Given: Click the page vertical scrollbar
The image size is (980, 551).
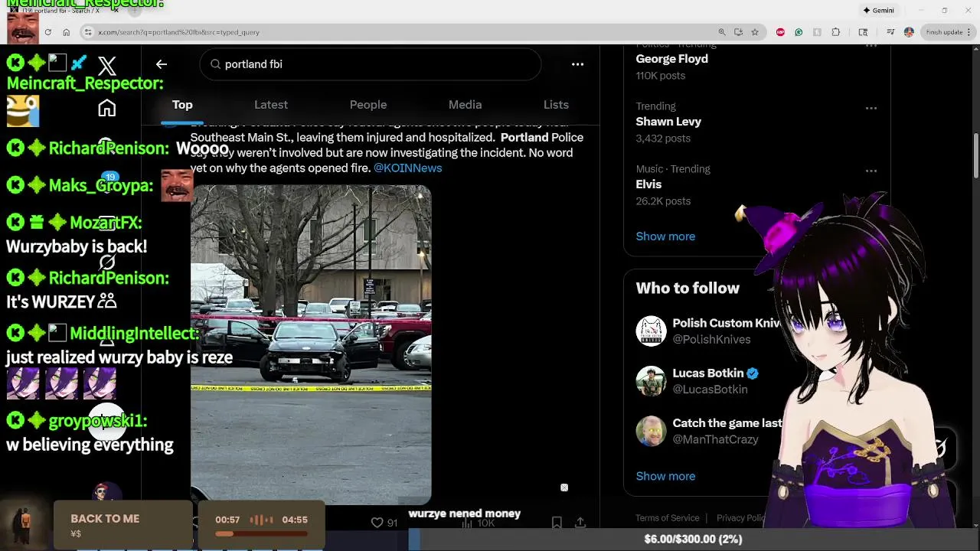Looking at the screenshot, I should click(976, 157).
